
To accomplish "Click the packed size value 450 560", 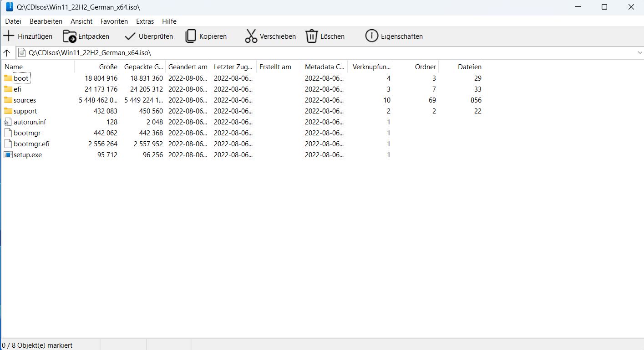I will click(x=151, y=111).
